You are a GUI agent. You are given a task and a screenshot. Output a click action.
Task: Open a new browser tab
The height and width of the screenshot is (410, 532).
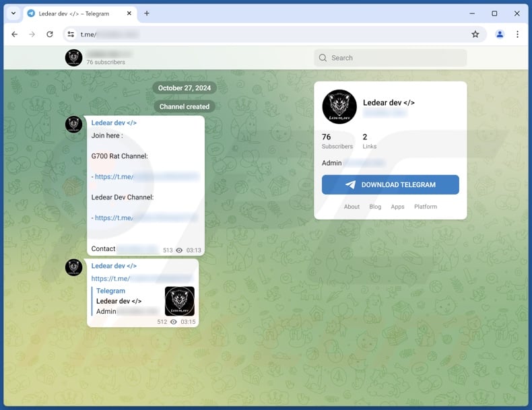tap(147, 13)
